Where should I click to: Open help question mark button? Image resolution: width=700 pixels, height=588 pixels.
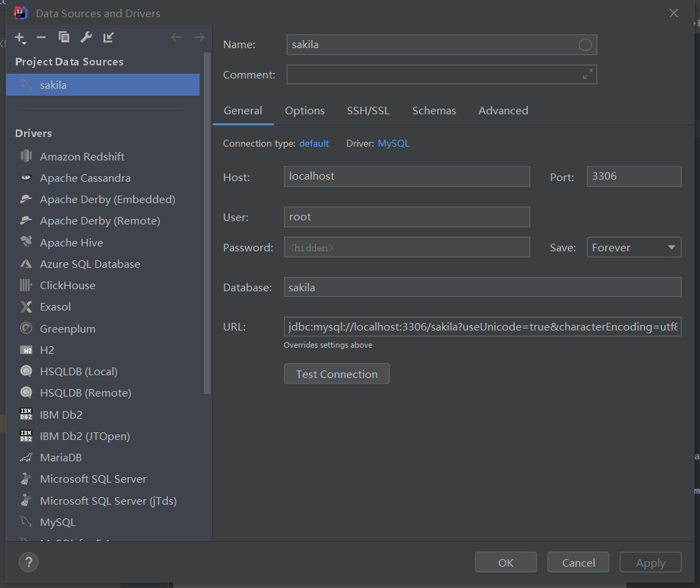tap(29, 562)
